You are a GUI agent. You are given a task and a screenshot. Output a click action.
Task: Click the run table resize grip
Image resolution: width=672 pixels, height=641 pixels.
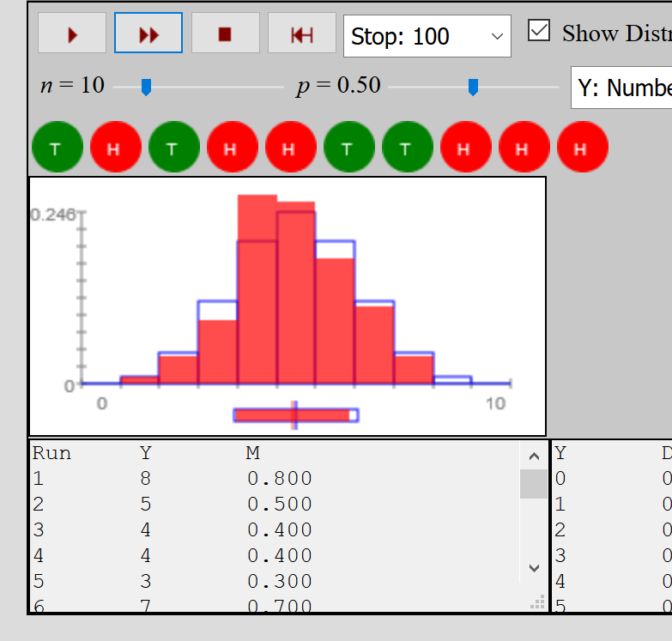[x=537, y=602]
